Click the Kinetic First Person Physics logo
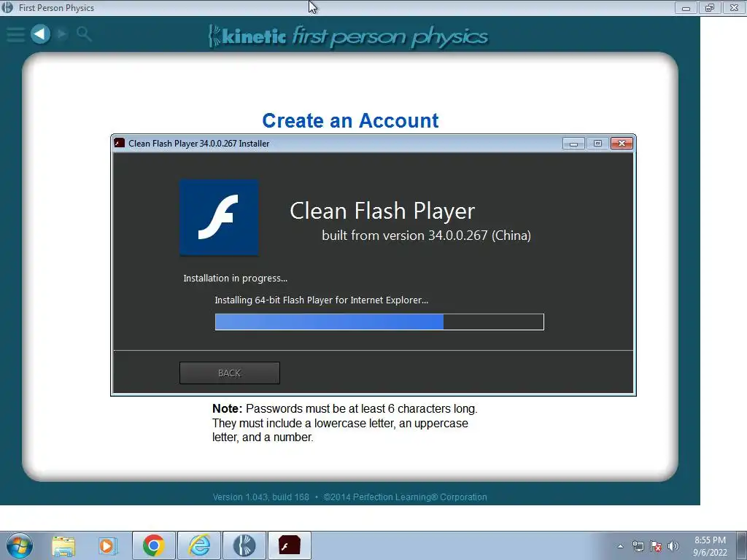Viewport: 747px width, 560px height. [348, 36]
